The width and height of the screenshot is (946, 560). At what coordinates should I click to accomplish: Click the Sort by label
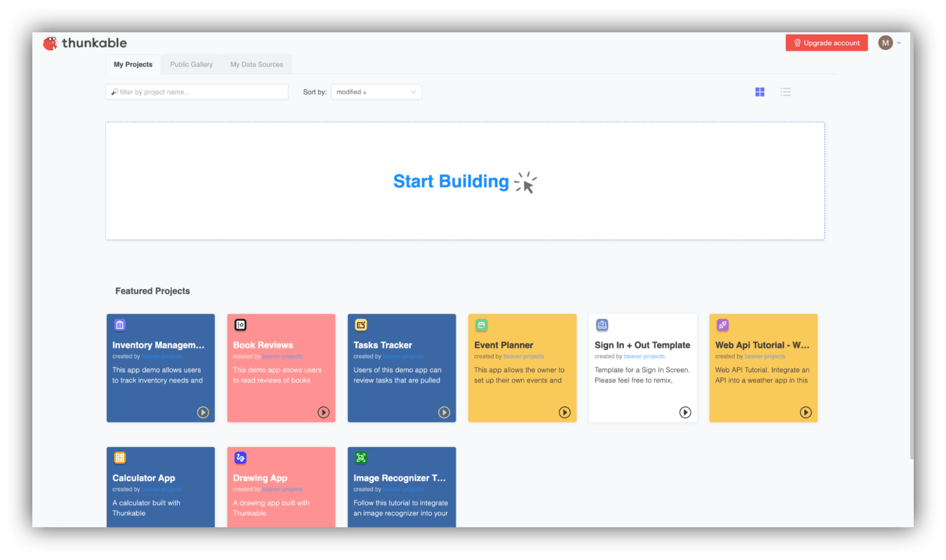coord(315,92)
